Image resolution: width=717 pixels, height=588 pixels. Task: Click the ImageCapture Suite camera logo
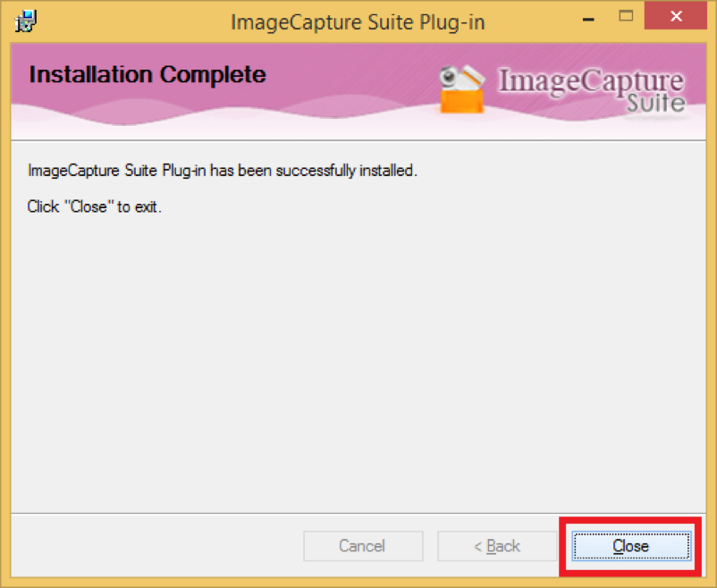click(x=462, y=88)
